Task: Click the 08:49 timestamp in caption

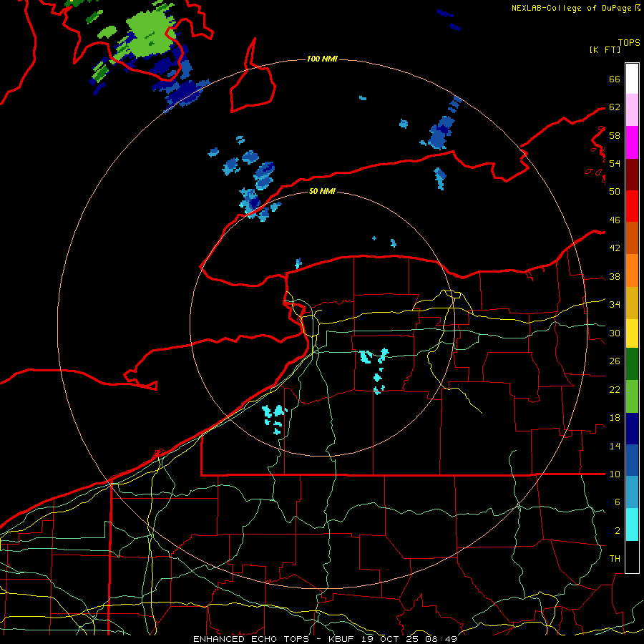Action: point(441,639)
